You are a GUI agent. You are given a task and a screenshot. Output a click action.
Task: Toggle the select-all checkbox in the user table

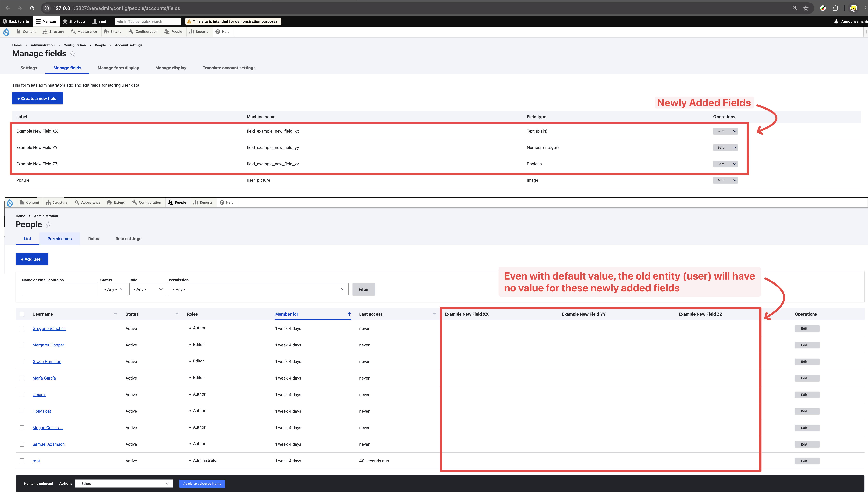point(22,314)
